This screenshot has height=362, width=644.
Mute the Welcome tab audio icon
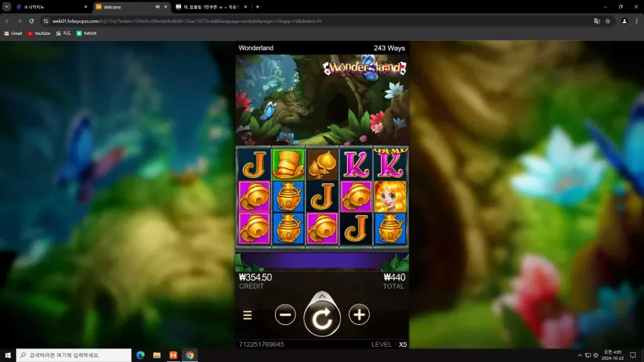[158, 7]
